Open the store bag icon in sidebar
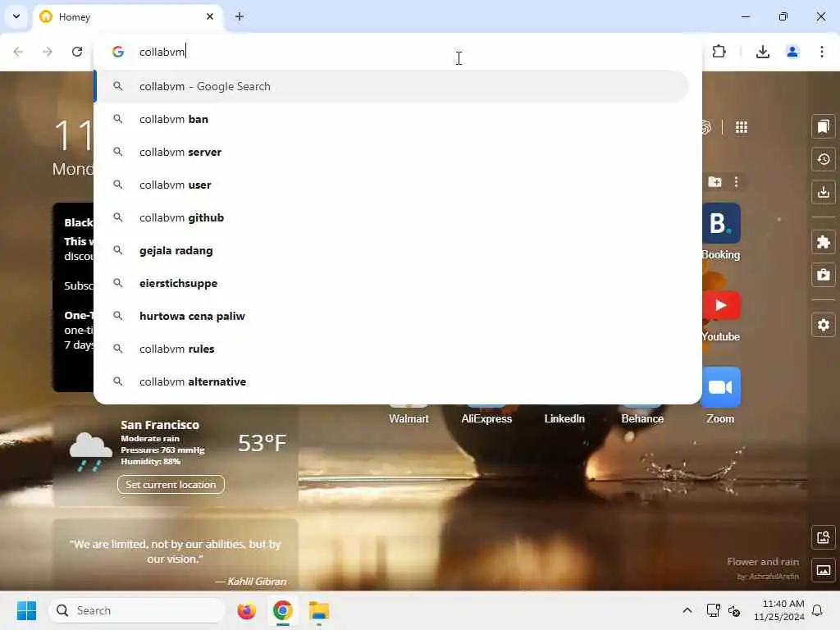The width and height of the screenshot is (840, 630). [x=824, y=274]
